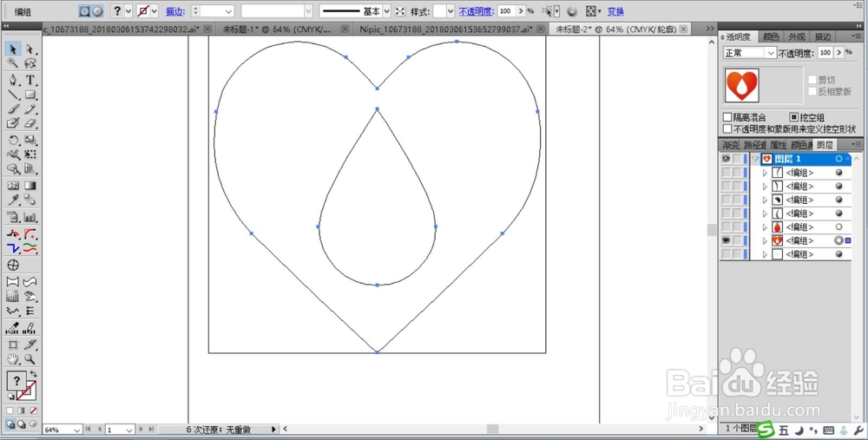Open the stroke color dropdown arrow
Viewport: 868px width, 440px height.
click(155, 11)
